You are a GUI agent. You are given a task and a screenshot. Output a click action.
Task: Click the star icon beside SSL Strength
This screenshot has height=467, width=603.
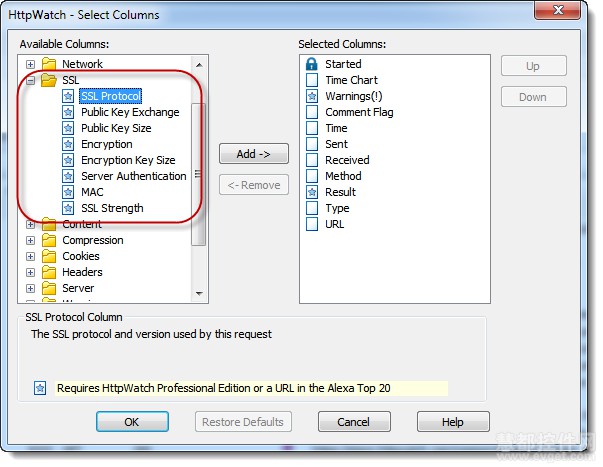(68, 208)
